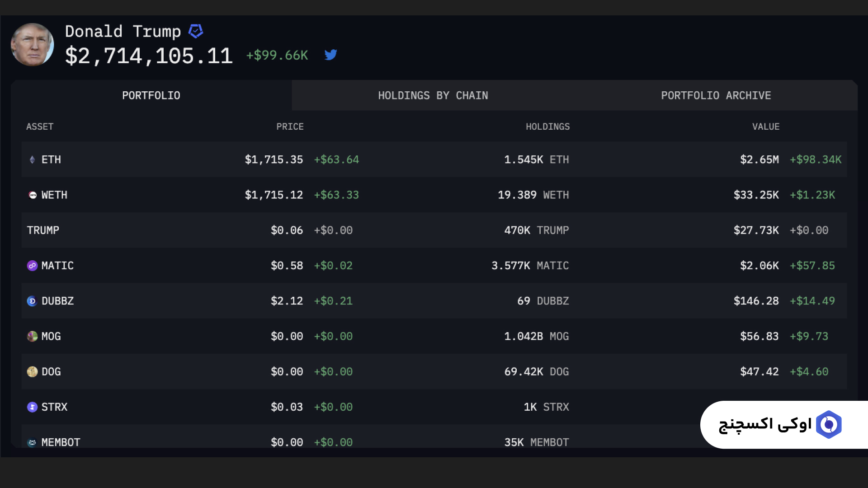Sort by the Price column header
This screenshot has height=488, width=868.
(x=290, y=127)
